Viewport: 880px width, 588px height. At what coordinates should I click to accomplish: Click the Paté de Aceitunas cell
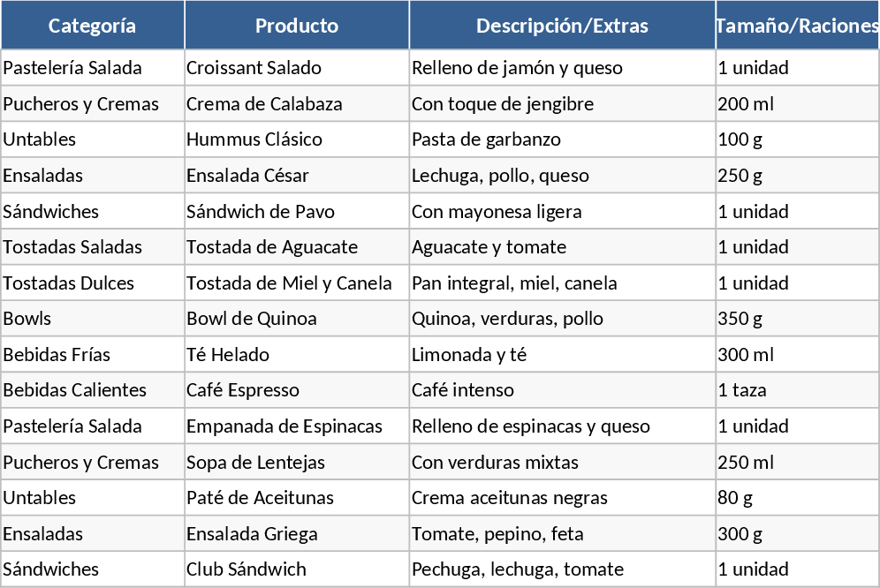tap(260, 498)
